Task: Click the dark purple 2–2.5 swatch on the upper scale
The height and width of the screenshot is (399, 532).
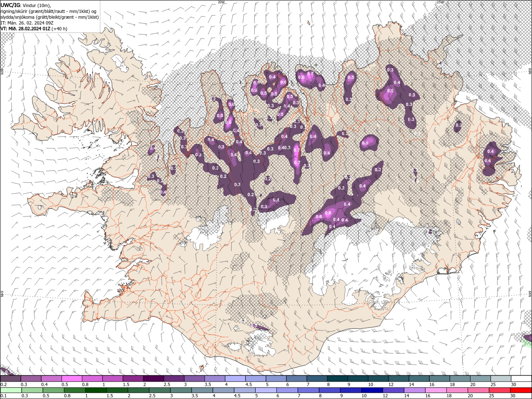Action: pyautogui.click(x=154, y=379)
